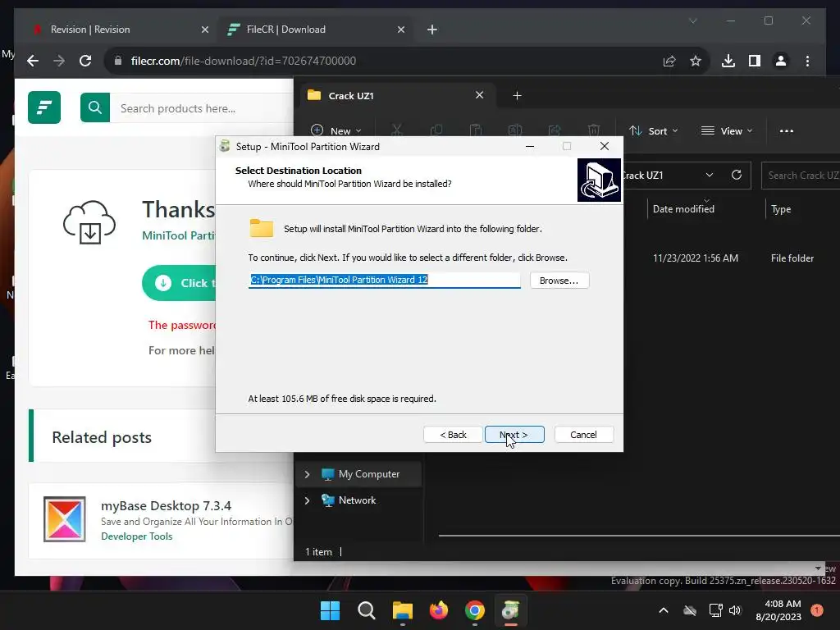Sort by Date modified column header
840x630 pixels.
tap(683, 209)
